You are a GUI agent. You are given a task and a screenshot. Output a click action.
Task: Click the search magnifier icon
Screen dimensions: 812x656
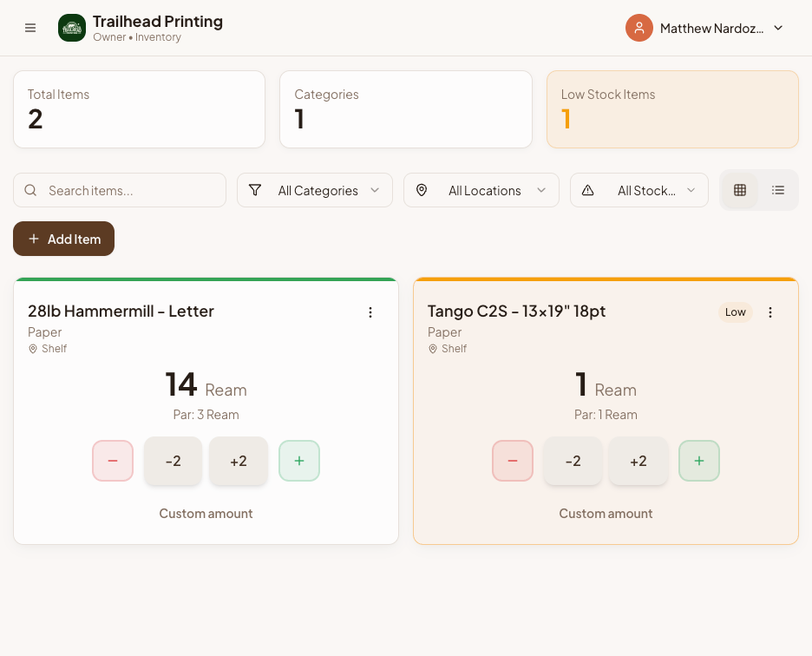coord(30,189)
